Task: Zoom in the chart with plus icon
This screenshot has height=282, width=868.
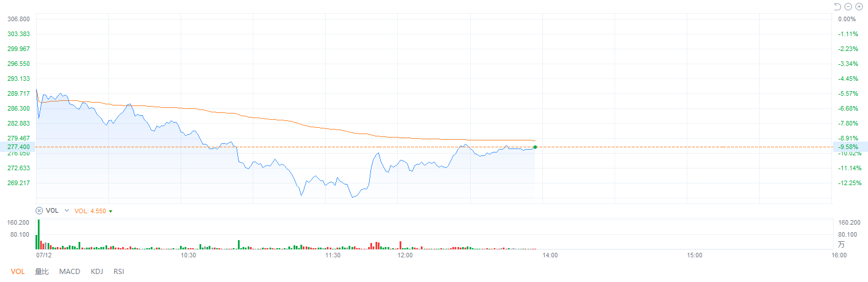Action: coord(859,7)
